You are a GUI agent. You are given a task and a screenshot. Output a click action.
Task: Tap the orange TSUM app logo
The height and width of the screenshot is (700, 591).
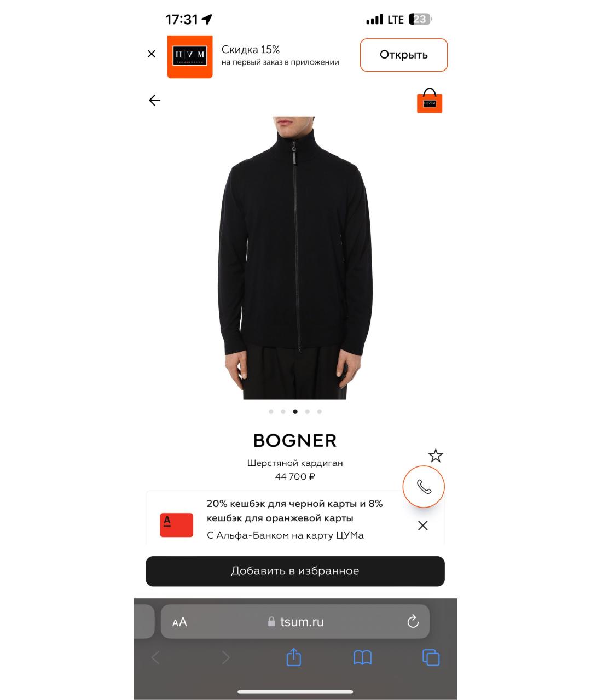click(190, 57)
